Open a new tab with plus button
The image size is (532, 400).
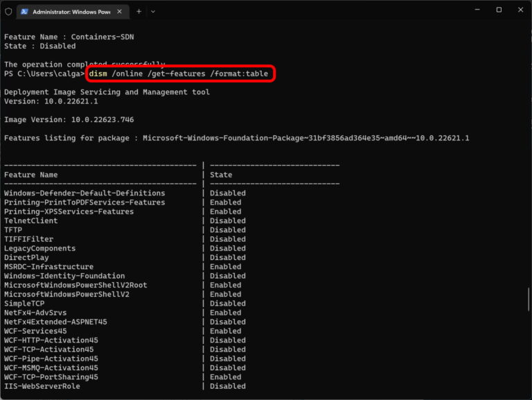pyautogui.click(x=139, y=11)
